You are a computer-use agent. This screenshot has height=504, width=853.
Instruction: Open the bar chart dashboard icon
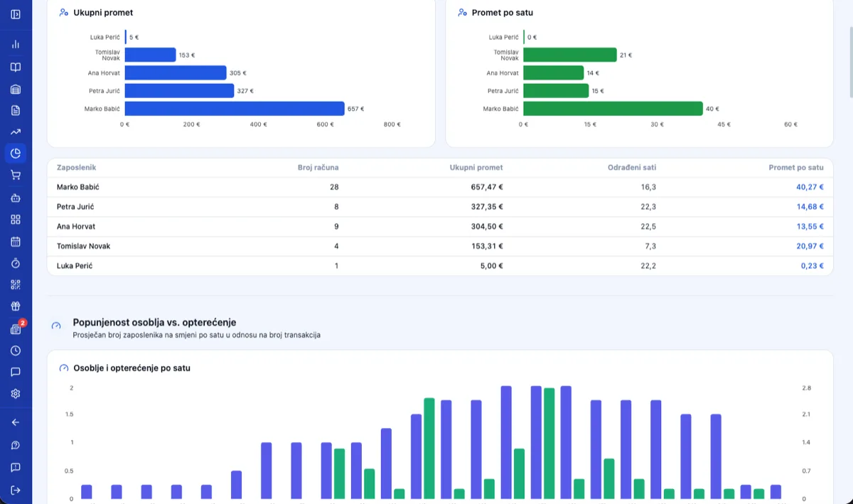(16, 44)
